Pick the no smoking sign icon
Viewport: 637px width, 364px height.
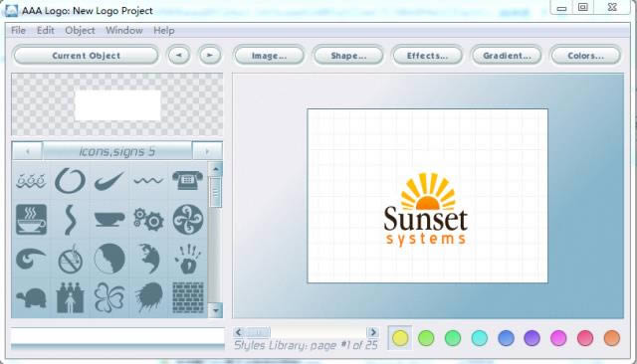(71, 259)
